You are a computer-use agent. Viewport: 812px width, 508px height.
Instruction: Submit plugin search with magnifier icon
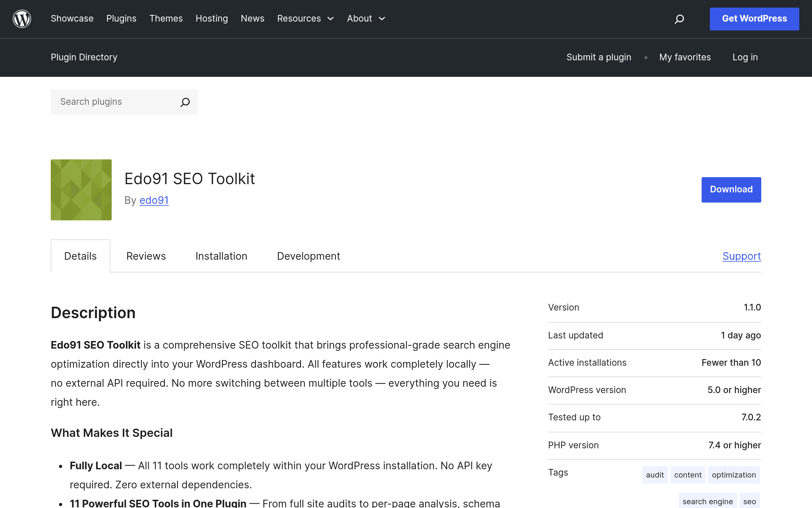[x=185, y=102]
